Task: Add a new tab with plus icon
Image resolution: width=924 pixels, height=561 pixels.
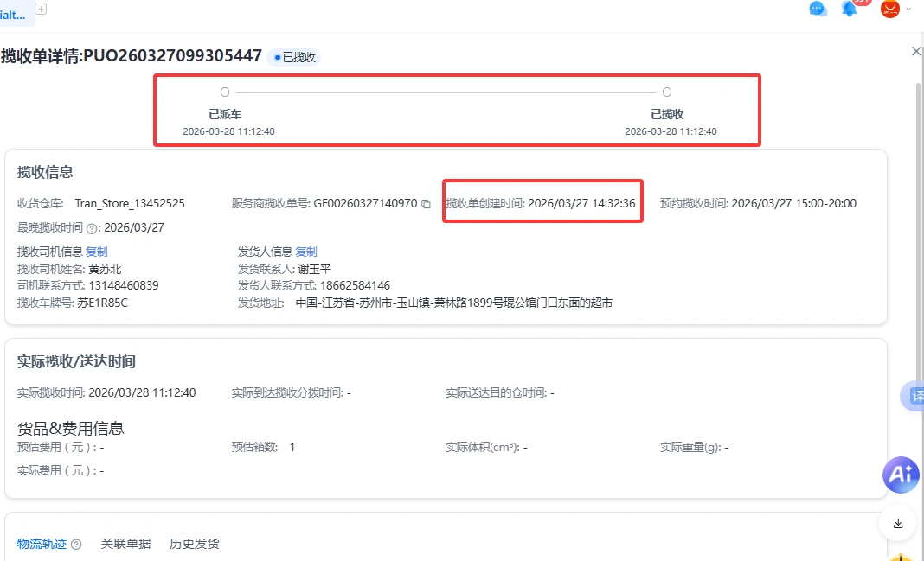Action: pos(41,9)
